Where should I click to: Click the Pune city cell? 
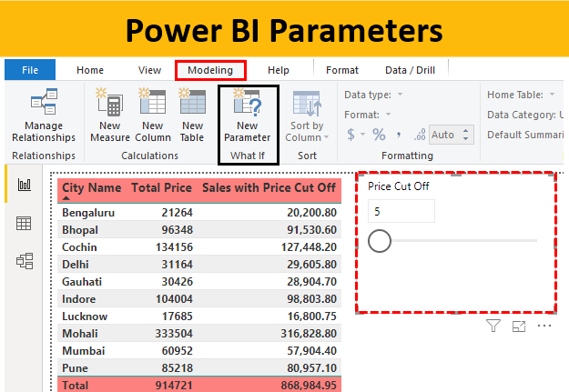click(x=75, y=368)
